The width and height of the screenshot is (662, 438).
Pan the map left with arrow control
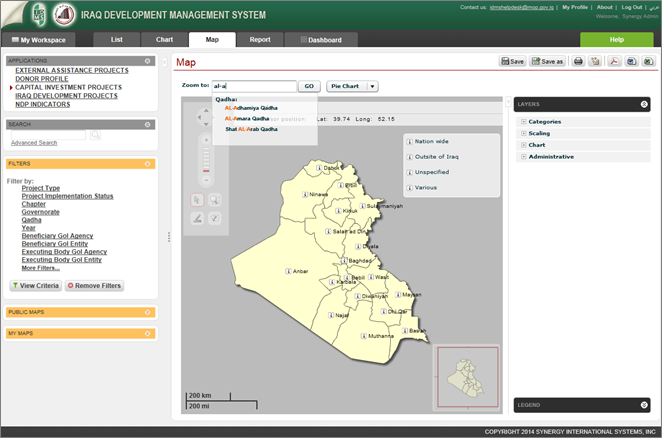199,117
